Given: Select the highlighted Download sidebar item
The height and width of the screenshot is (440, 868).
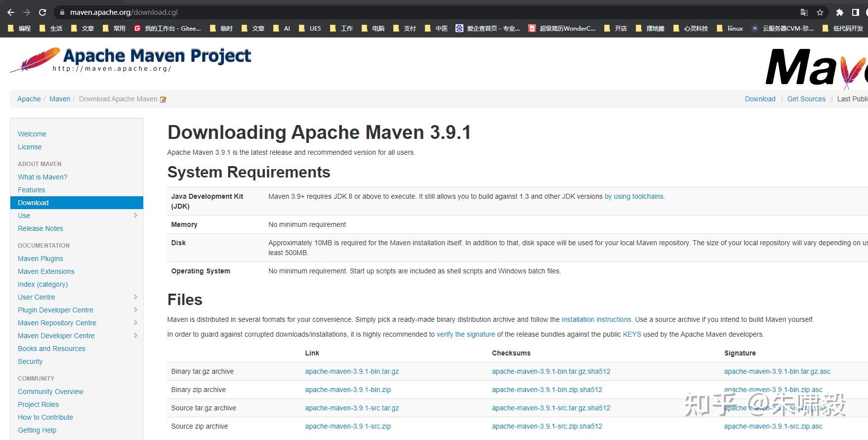Looking at the screenshot, I should [x=77, y=203].
